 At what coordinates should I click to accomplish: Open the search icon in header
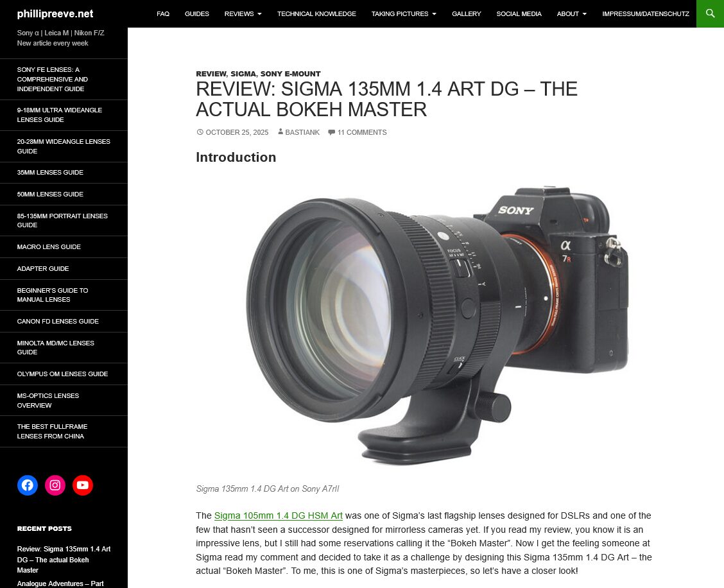pyautogui.click(x=710, y=13)
